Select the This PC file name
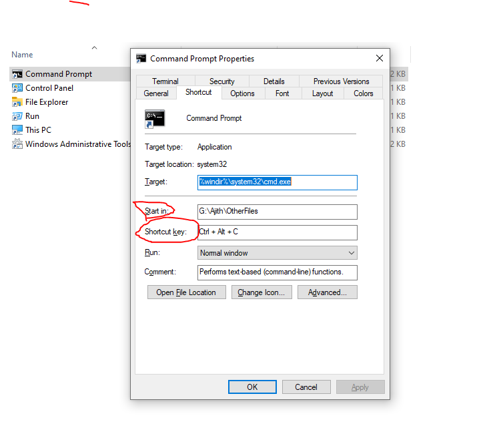Screen dimensions: 495x448 tap(38, 130)
